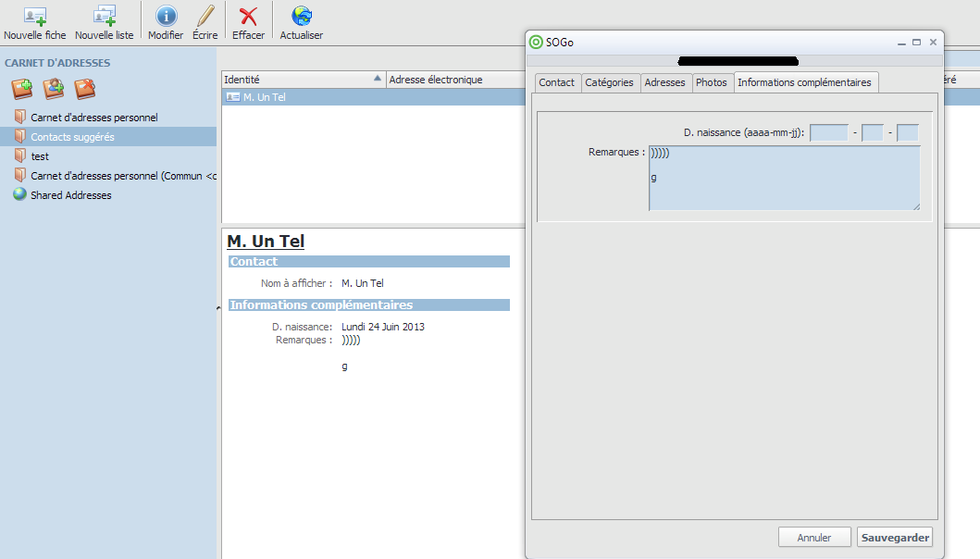This screenshot has height=559, width=980.
Task: Cancel the dialog with Annuler
Action: pos(814,538)
